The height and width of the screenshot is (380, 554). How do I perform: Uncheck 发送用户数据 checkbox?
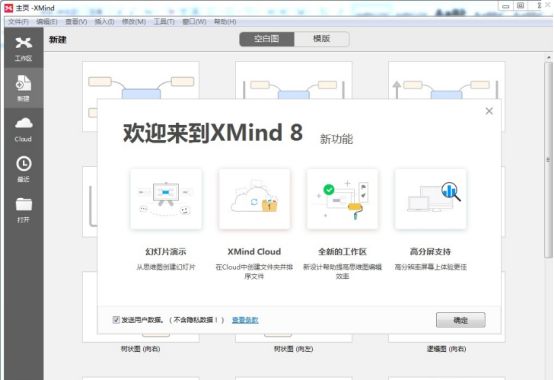tap(116, 320)
